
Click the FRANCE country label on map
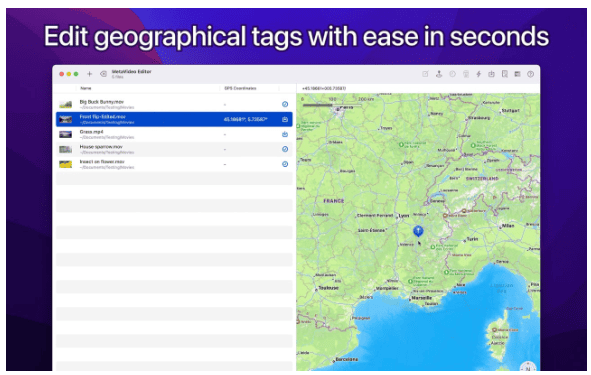pos(334,201)
